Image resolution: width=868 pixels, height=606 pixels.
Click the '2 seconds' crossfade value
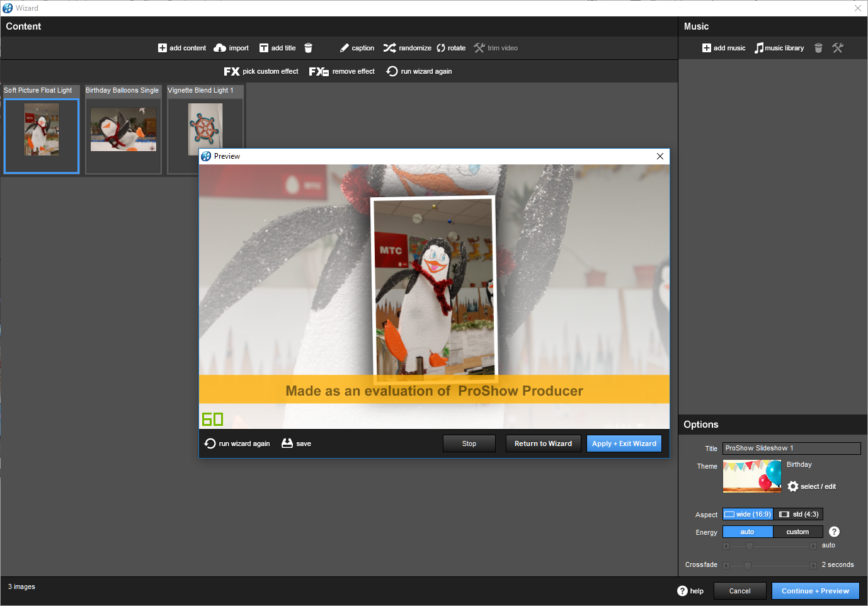coord(838,564)
